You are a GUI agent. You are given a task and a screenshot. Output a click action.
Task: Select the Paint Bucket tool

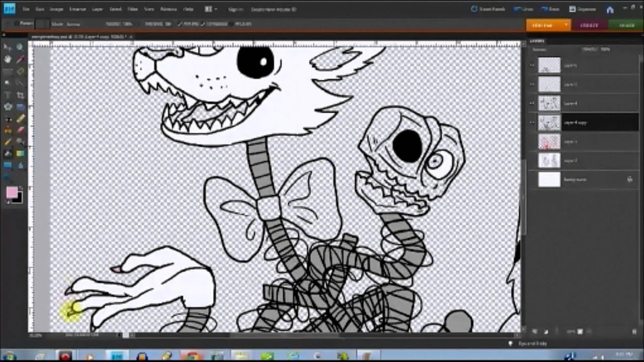pyautogui.click(x=8, y=153)
